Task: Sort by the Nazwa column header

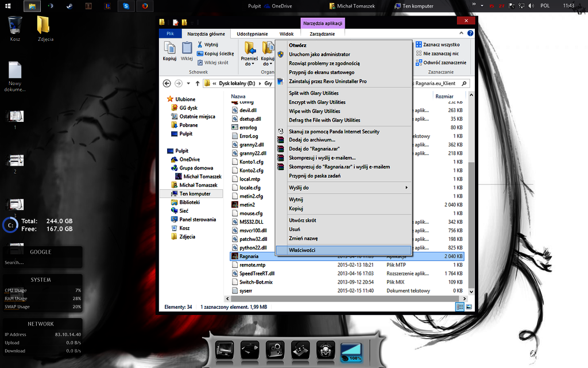Action: coord(238,97)
